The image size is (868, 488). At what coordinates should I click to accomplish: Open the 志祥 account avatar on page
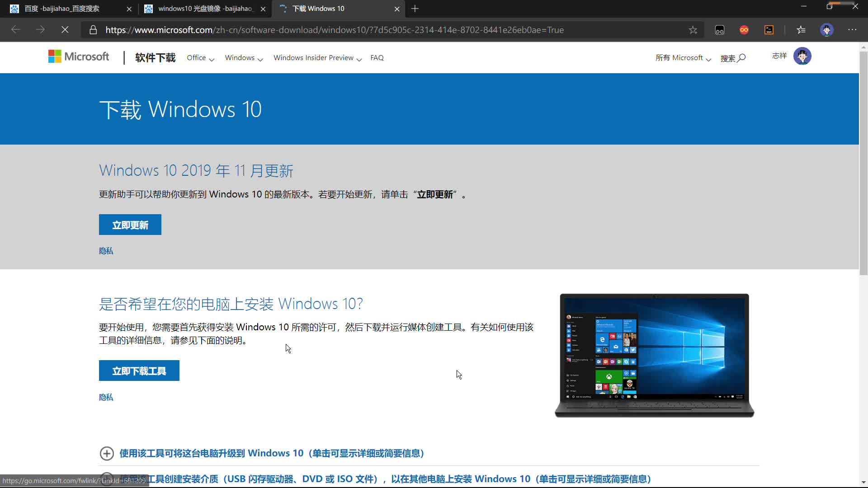(802, 56)
